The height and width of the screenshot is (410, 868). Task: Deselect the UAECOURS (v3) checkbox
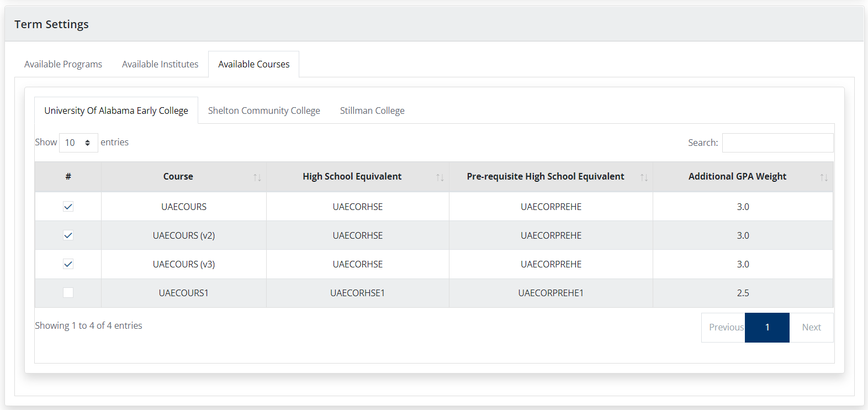pos(68,264)
